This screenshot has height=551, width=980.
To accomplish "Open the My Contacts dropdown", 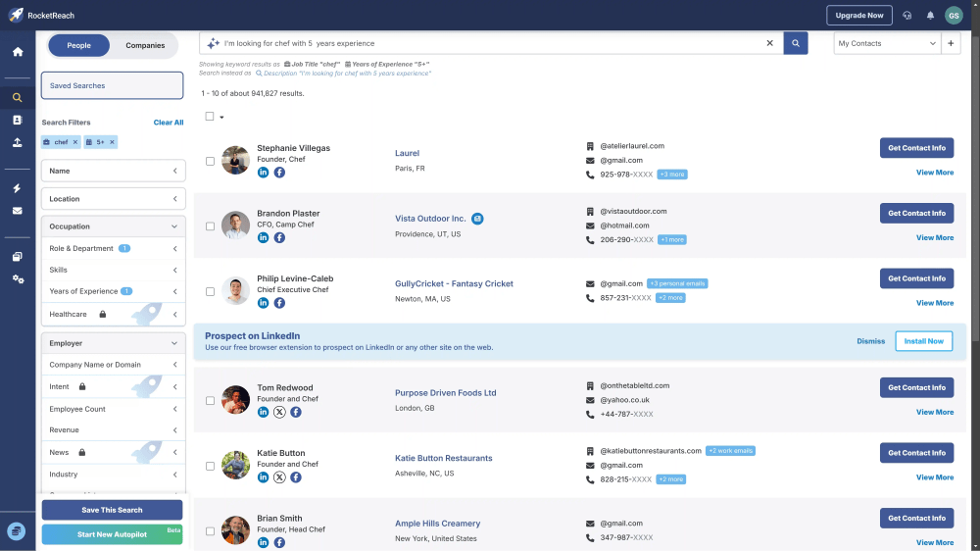I will coord(887,43).
